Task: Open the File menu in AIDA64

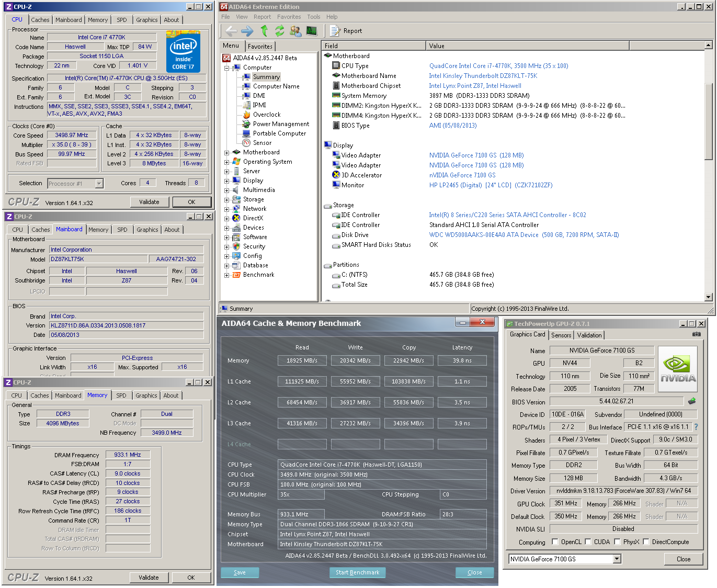Action: 225,17
